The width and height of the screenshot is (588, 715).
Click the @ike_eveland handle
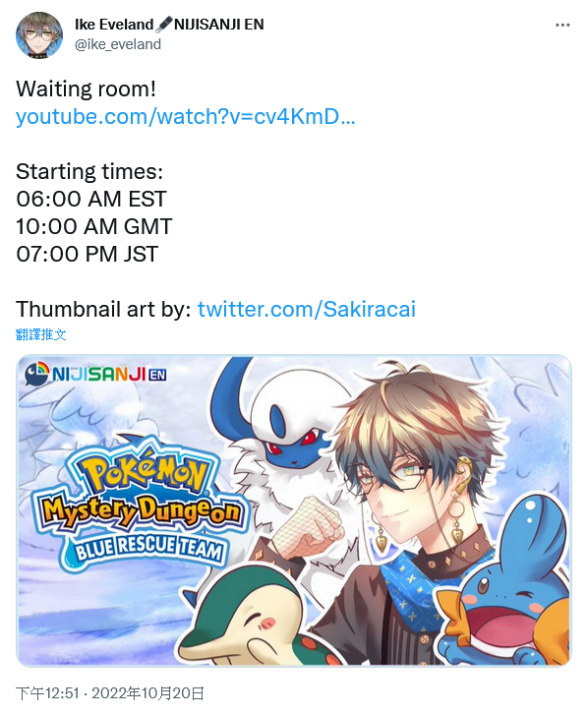point(118,44)
